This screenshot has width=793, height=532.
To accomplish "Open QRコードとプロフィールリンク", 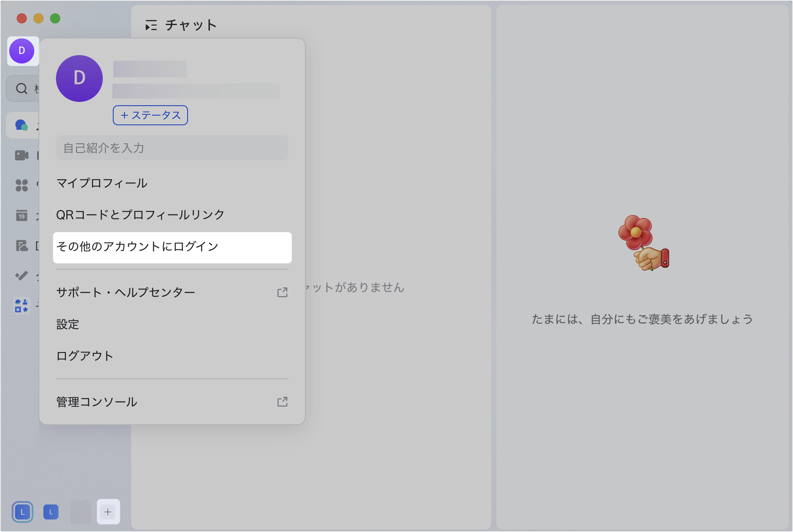I will point(140,215).
